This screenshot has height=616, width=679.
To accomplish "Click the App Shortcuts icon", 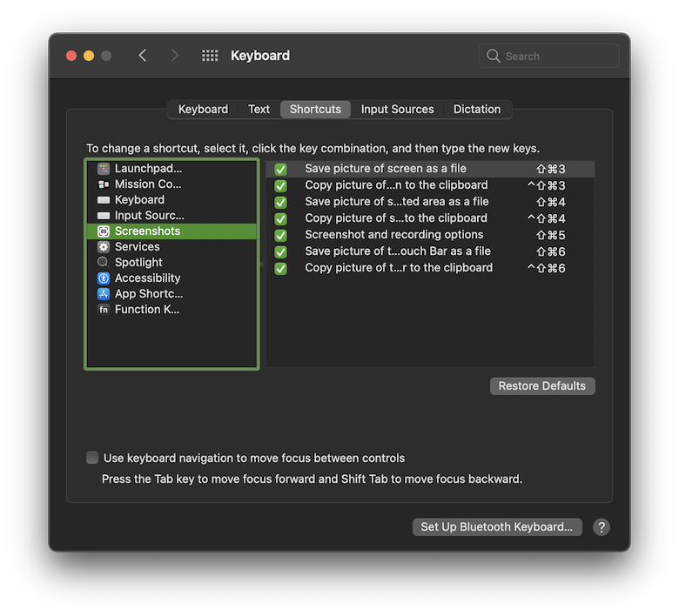I will coord(103,294).
